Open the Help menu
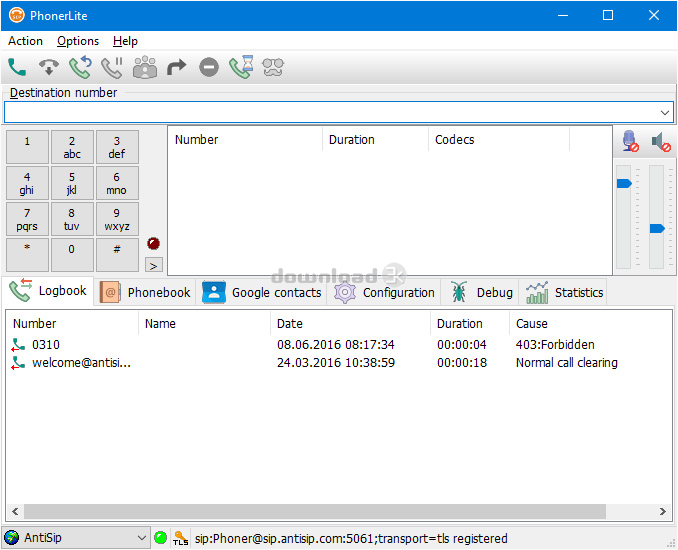678x550 pixels. coord(125,41)
